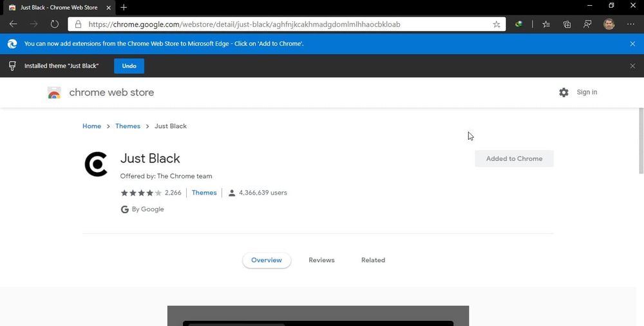Undo the Just Black theme installation
The height and width of the screenshot is (326, 644).
(129, 66)
